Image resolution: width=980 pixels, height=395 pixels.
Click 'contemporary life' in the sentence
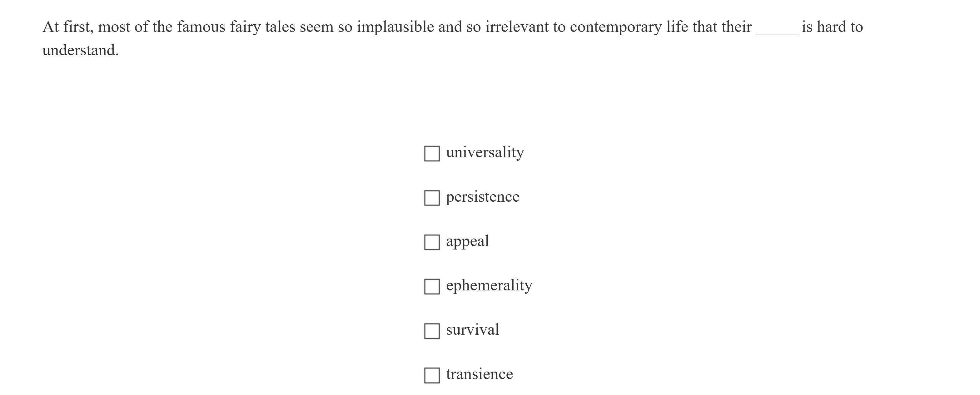(x=629, y=27)
